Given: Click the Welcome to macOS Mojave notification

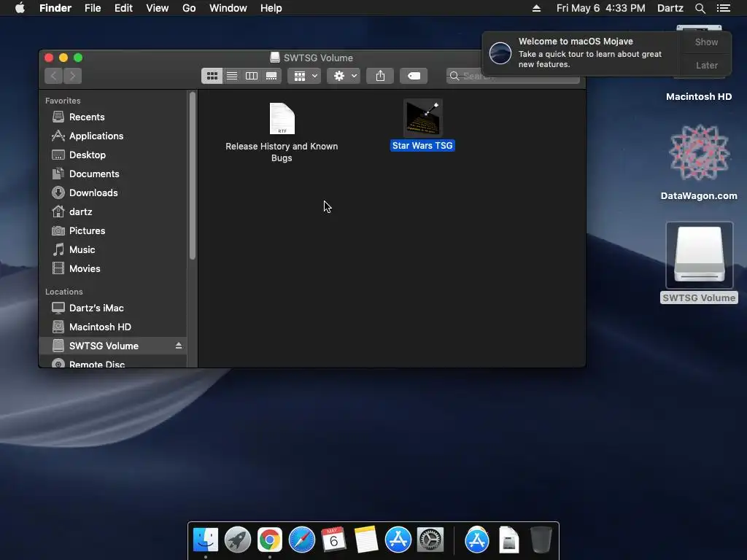Looking at the screenshot, I should [581, 52].
